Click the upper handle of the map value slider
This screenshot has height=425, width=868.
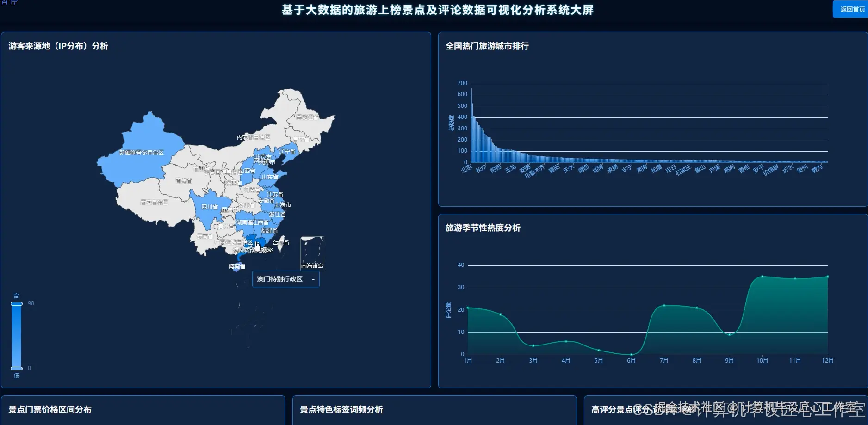[17, 304]
